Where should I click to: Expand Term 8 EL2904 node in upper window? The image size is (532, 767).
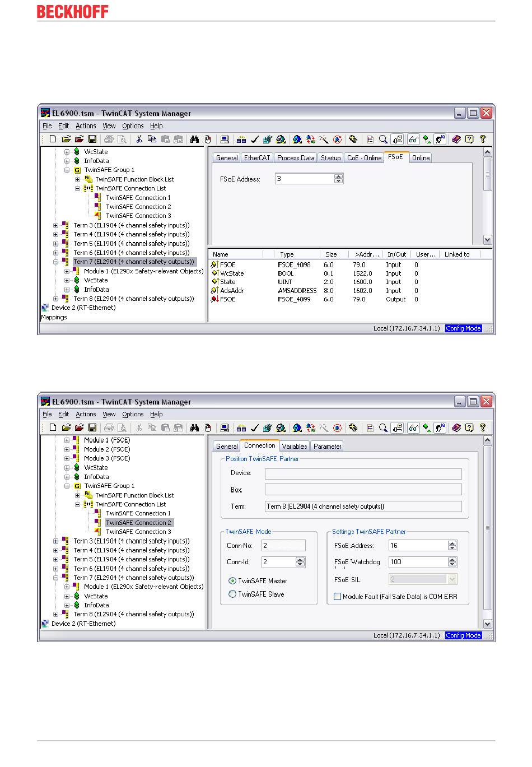click(55, 299)
